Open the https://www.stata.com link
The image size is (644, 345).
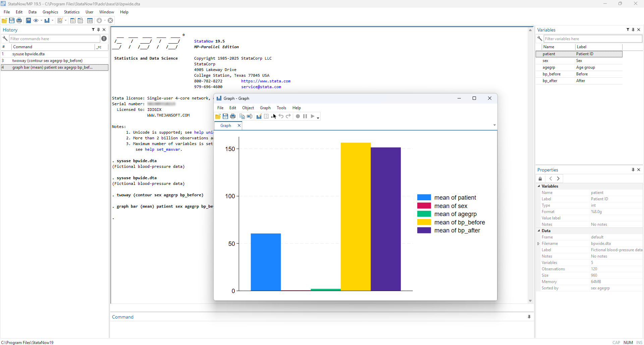click(266, 81)
